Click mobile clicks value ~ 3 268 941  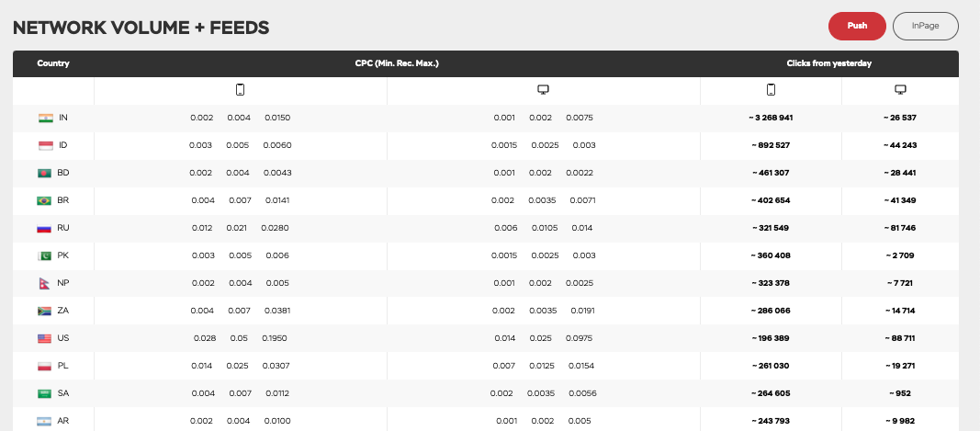[x=771, y=118]
